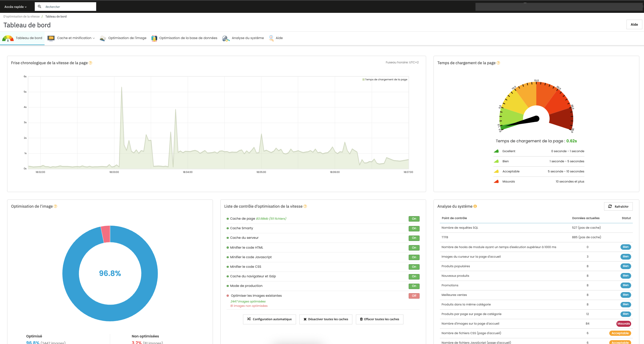Toggle Cache Smarty On switch
This screenshot has width=644, height=344.
(x=414, y=228)
